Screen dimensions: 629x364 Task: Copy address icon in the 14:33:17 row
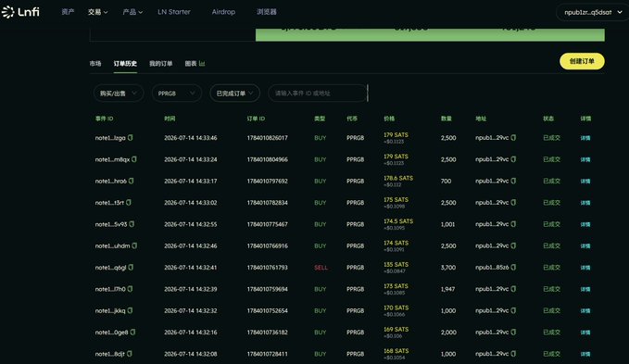click(513, 181)
